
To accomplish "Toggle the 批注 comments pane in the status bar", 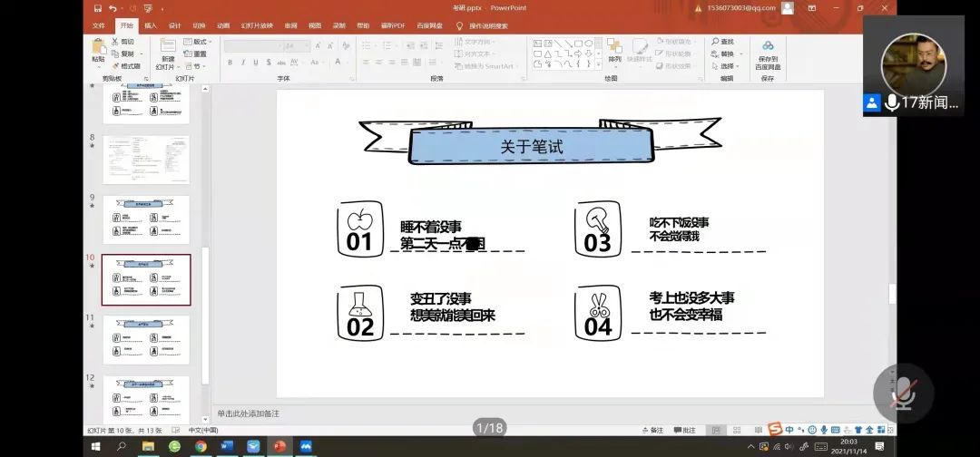I will click(x=685, y=430).
